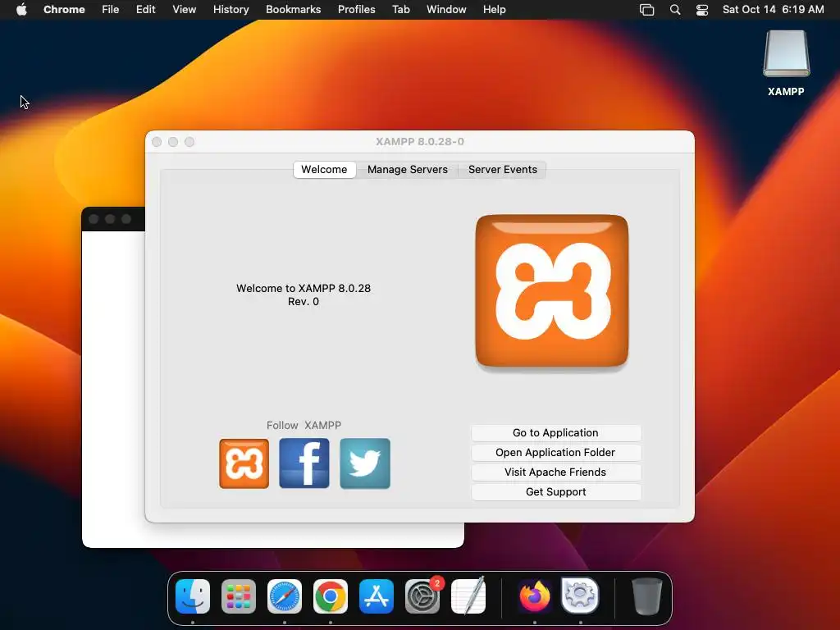Viewport: 840px width, 630px height.
Task: Open the View menu
Action: (184, 10)
